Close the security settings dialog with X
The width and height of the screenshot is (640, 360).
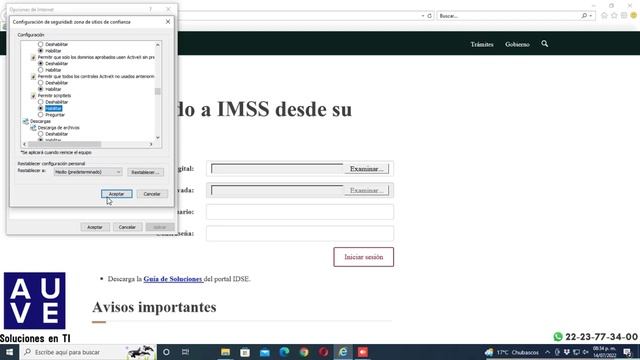pos(168,22)
